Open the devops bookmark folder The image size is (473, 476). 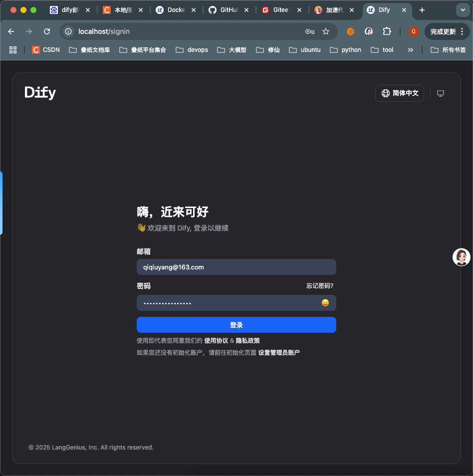192,50
